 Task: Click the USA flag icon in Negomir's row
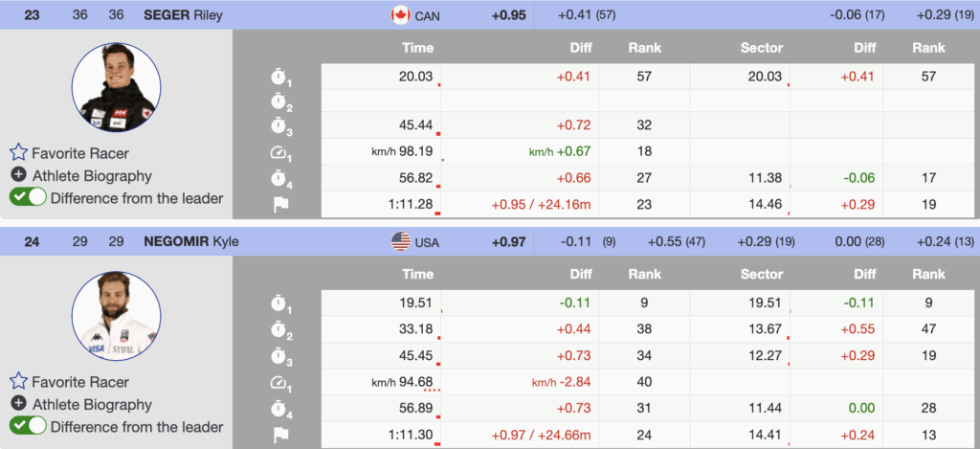pyautogui.click(x=400, y=242)
